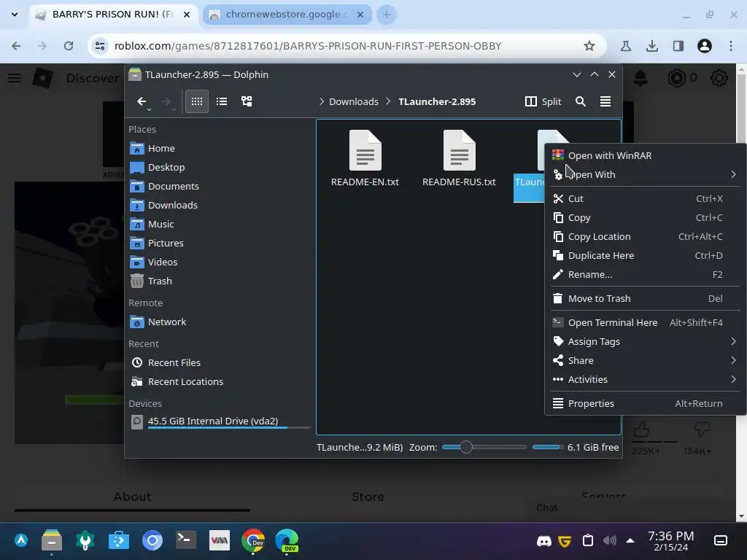Open volume tray icon
The image size is (747, 560).
609,540
